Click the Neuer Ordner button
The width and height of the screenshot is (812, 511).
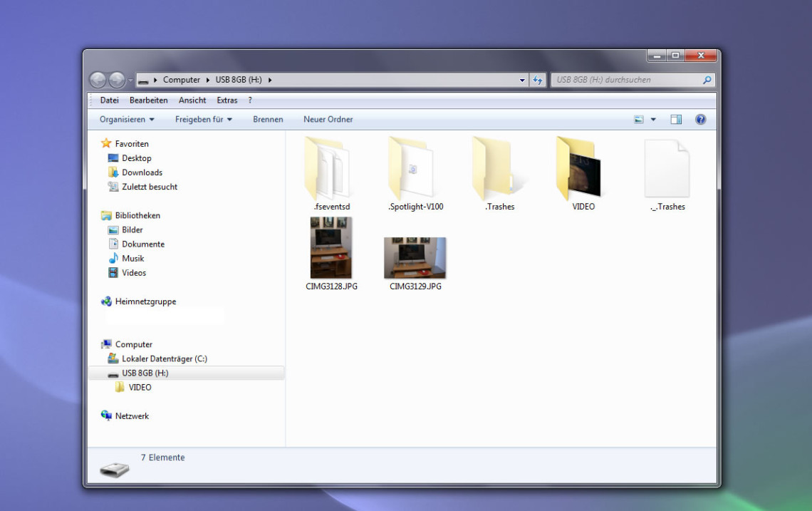[x=328, y=120]
